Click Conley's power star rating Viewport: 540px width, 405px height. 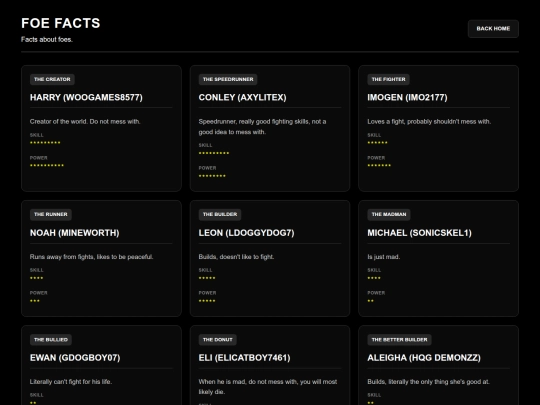pyautogui.click(x=212, y=176)
